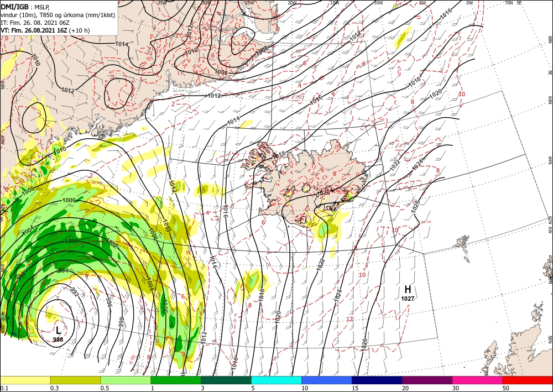553x392 pixels.
Task: Pick the cyan 5–10 legend swatch
Action: tap(276, 380)
